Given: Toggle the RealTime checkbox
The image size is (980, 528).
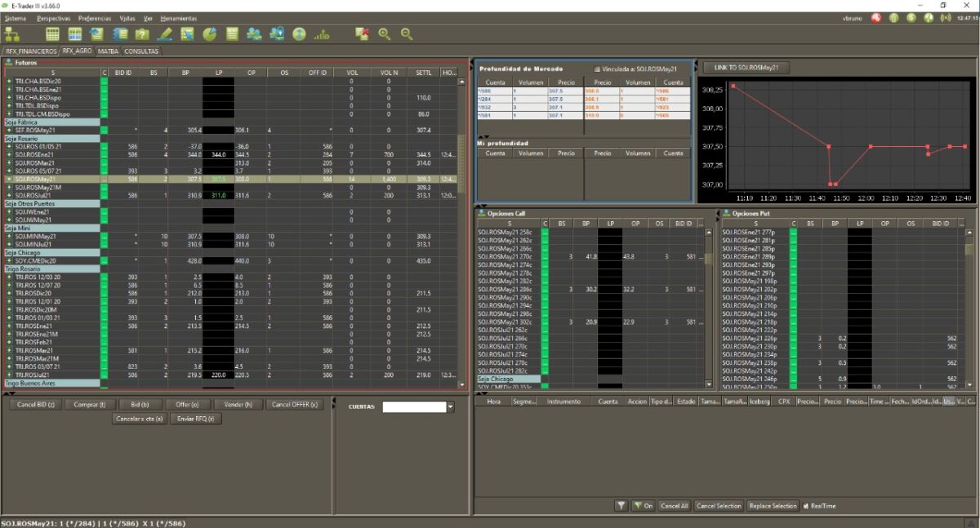Looking at the screenshot, I should click(806, 506).
